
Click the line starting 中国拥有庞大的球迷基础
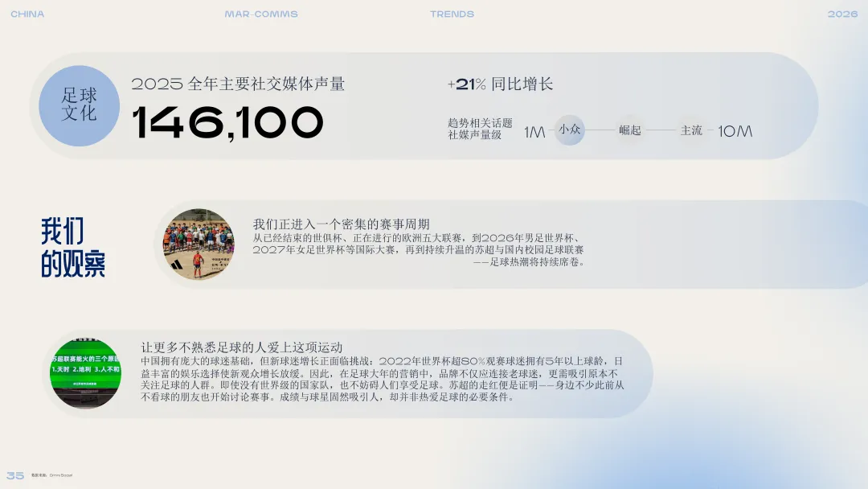(x=382, y=361)
